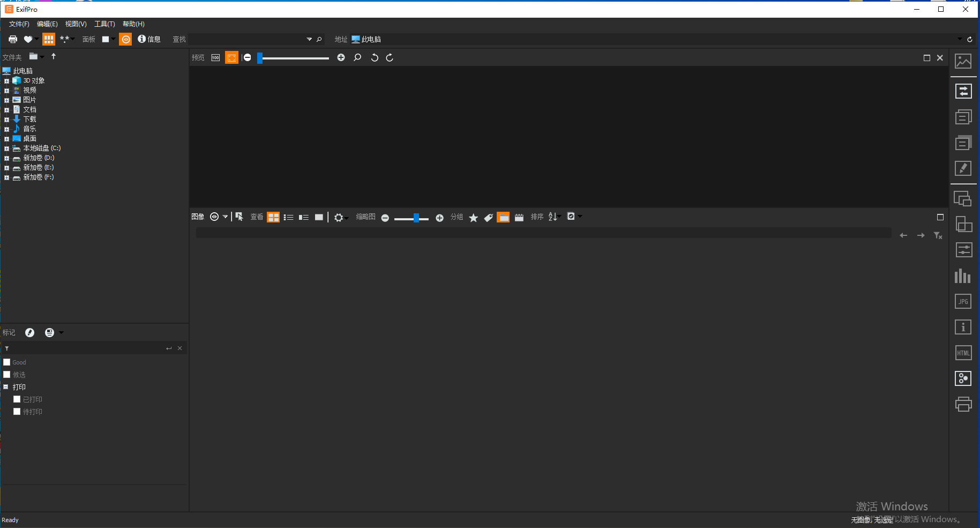The height and width of the screenshot is (528, 980).
Task: Zoom in the preview with plus icon
Action: [x=341, y=57]
